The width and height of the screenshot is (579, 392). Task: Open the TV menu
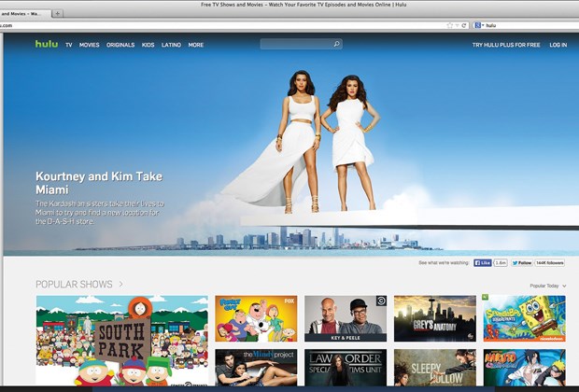[x=69, y=45]
